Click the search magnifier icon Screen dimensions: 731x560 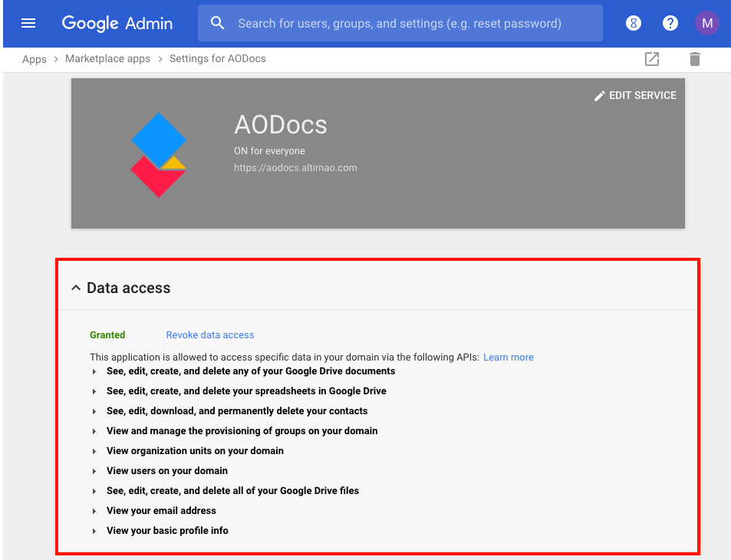(217, 23)
